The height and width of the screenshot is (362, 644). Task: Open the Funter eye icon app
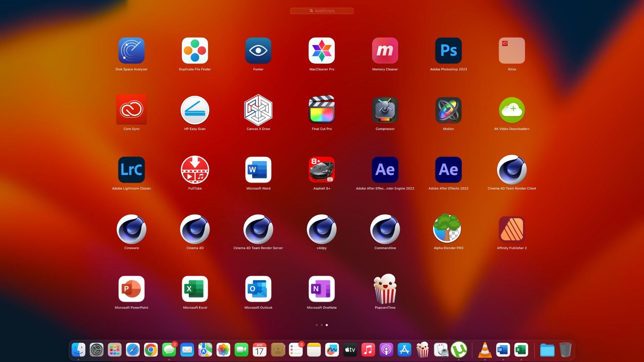[x=258, y=51]
